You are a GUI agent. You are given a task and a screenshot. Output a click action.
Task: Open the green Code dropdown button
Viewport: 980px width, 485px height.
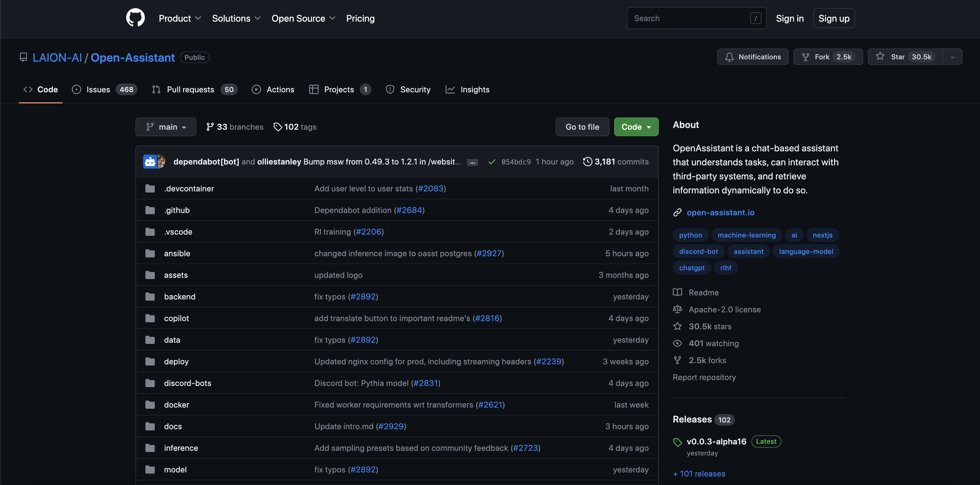pos(636,127)
